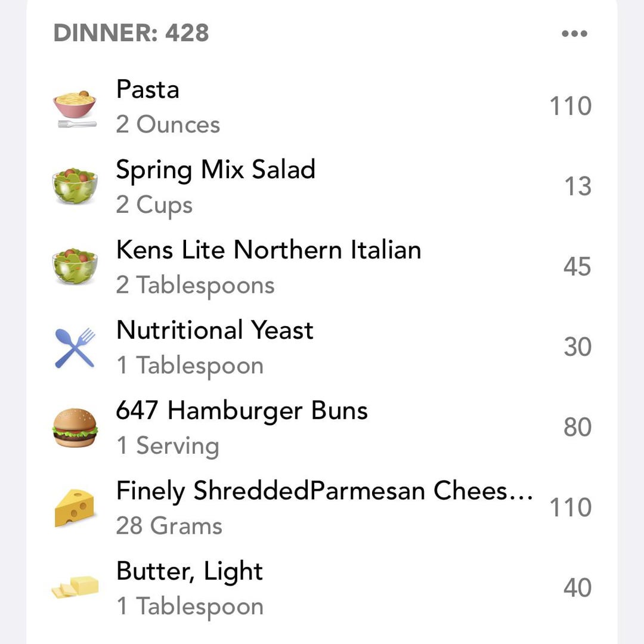Select the 647 Hamburger Buns entry
This screenshot has height=644, width=644.
(x=322, y=428)
